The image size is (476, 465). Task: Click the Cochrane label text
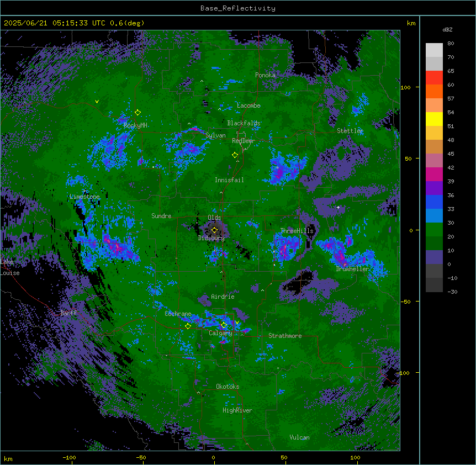(x=178, y=314)
